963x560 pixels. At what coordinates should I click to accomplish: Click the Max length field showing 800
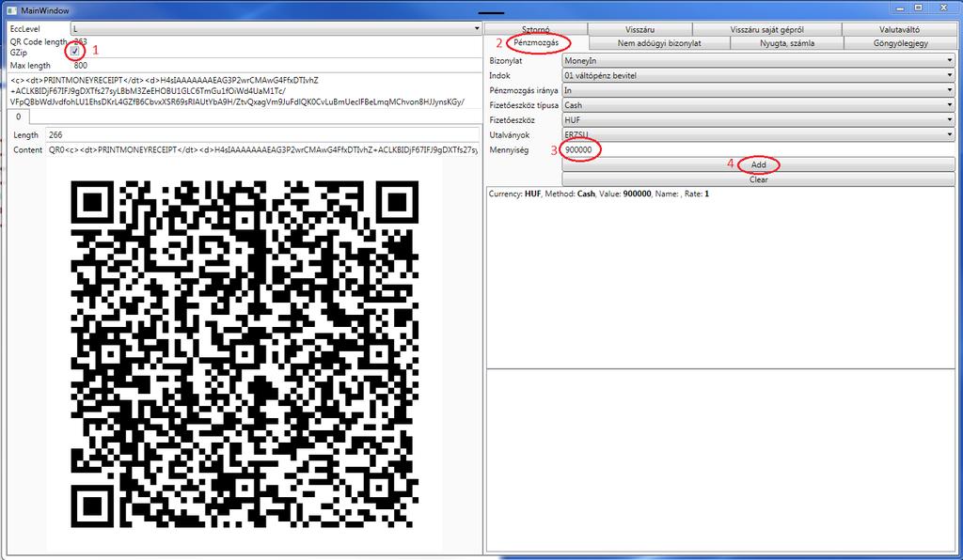[x=276, y=65]
